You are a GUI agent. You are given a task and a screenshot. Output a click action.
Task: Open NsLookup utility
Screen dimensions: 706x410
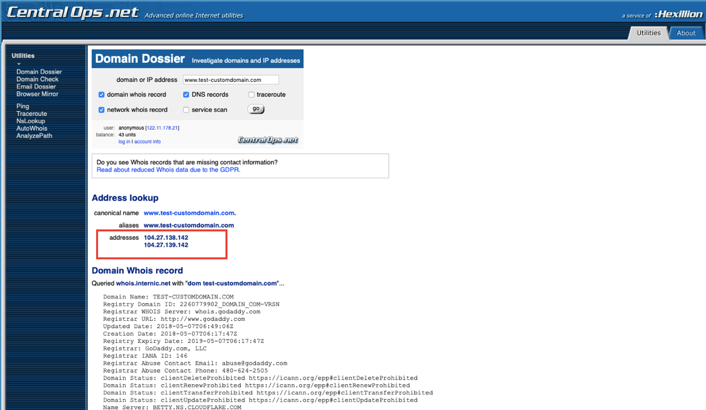31,121
